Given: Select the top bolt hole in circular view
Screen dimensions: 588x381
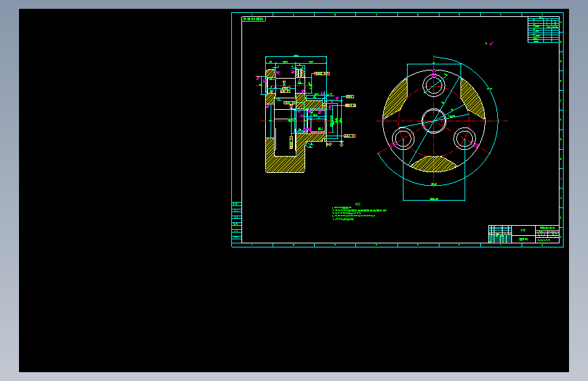Looking at the screenshot, I should coord(434,85).
